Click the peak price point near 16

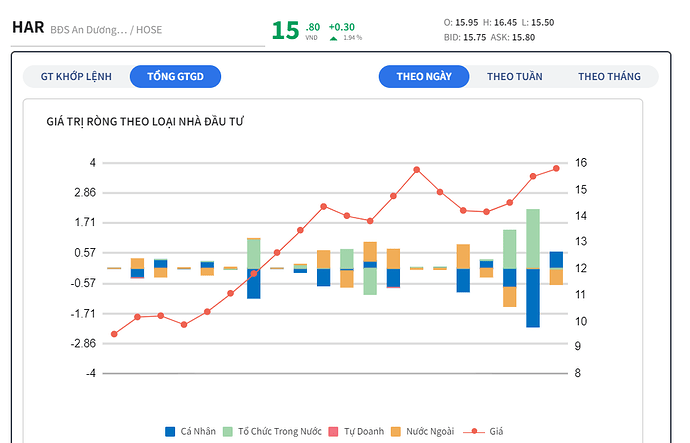coord(417,170)
